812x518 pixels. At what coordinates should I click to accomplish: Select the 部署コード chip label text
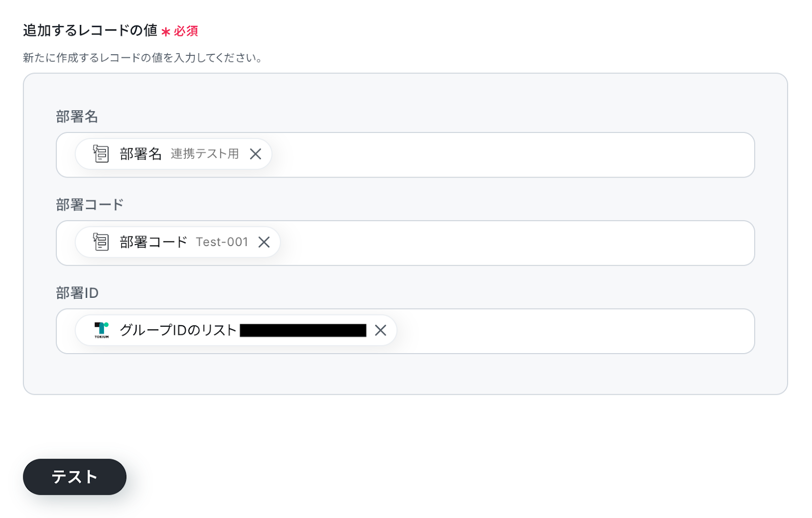153,242
